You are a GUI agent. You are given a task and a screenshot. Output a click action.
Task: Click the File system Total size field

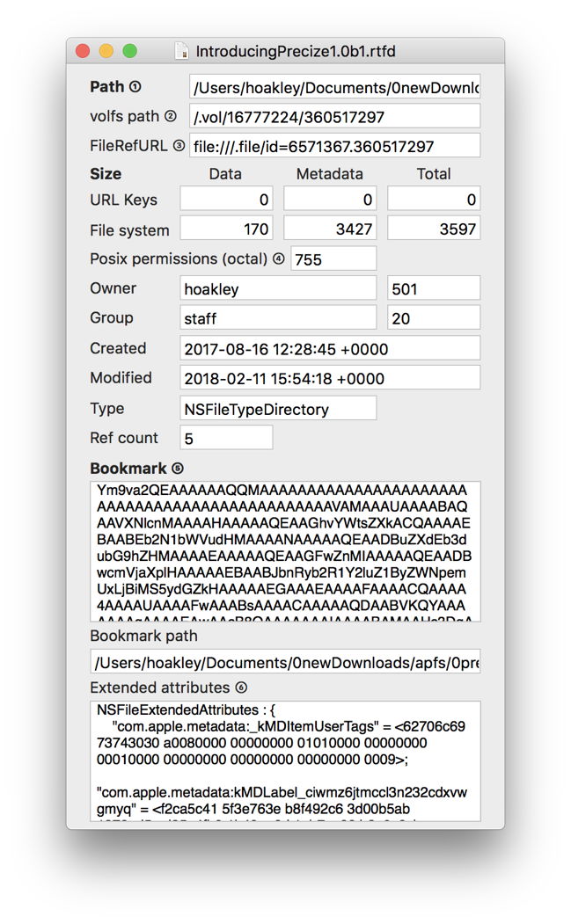pos(433,229)
